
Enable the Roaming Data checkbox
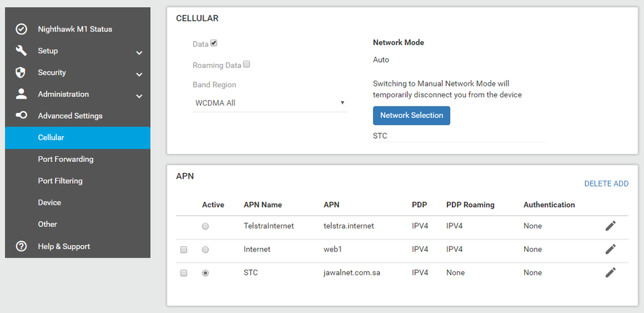pyautogui.click(x=247, y=65)
